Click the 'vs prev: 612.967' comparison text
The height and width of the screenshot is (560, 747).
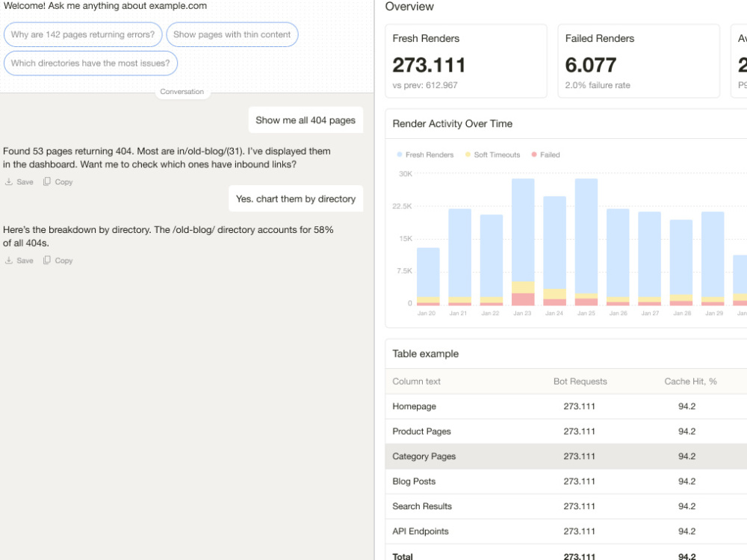coord(425,85)
